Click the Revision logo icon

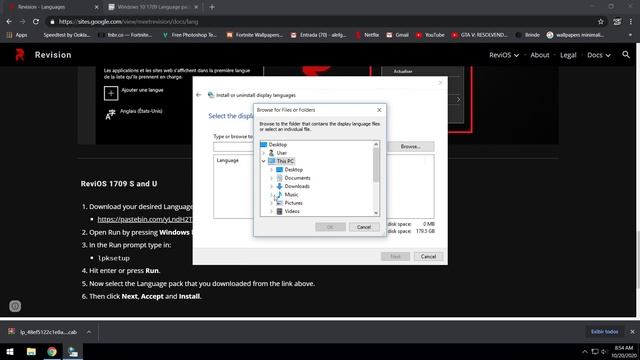[20, 54]
